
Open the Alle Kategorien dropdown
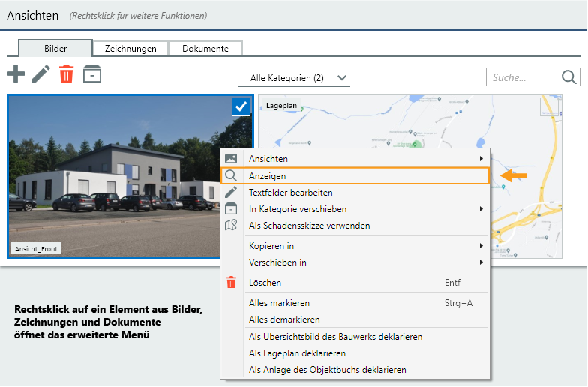[x=298, y=78]
